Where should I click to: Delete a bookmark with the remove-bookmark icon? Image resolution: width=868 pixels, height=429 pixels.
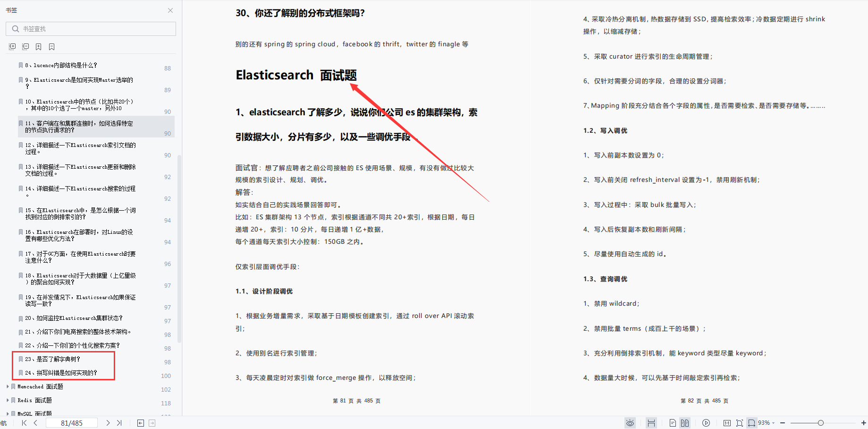(51, 46)
